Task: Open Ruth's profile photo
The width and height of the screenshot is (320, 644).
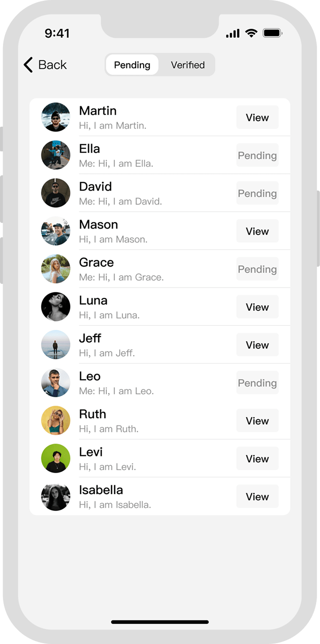Action: 55,421
